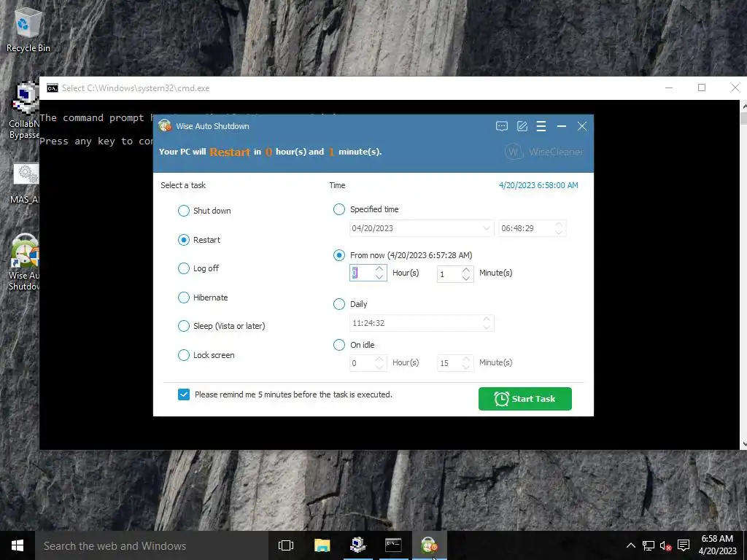
Task: Click the Wise Auto Shutdown app logo
Action: point(165,126)
